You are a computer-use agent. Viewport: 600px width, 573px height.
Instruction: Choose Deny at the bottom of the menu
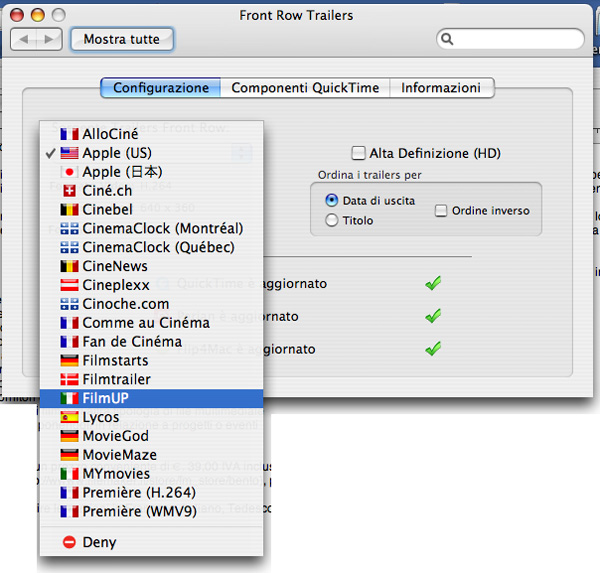[152, 542]
